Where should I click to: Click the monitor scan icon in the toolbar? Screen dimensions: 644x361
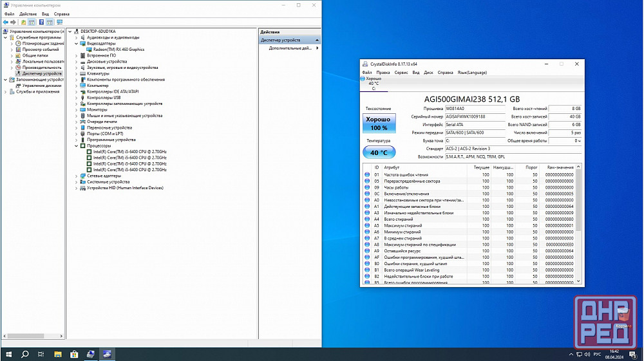(x=59, y=22)
